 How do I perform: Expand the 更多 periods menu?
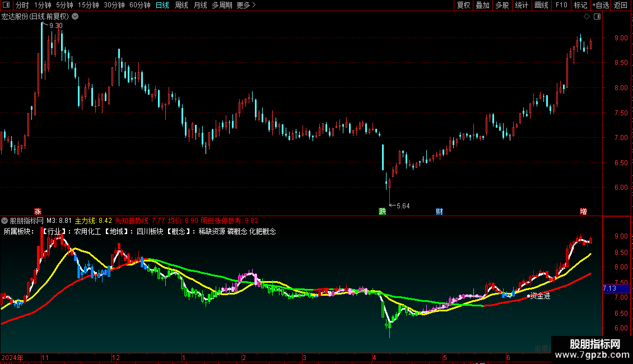246,5
